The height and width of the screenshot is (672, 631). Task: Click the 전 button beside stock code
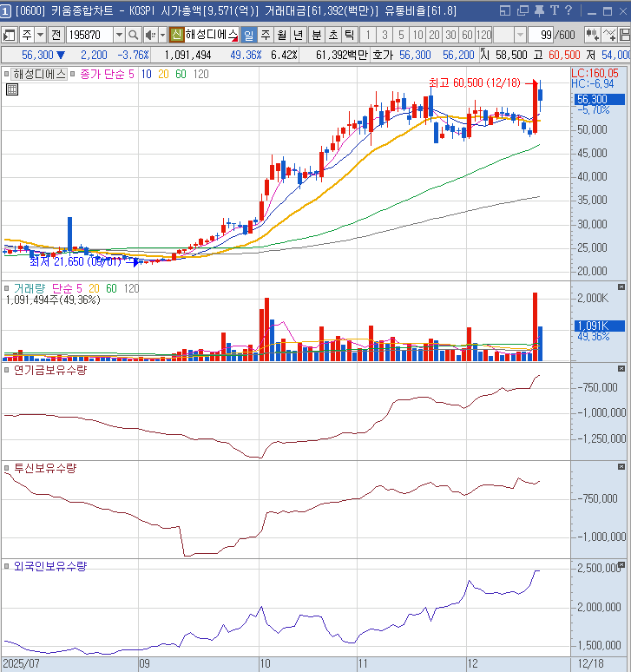[56, 35]
